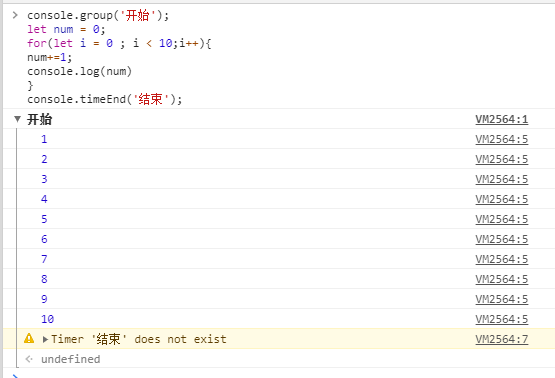Image resolution: width=555 pixels, height=378 pixels.
Task: Click the 开始 group label
Action: 40,119
